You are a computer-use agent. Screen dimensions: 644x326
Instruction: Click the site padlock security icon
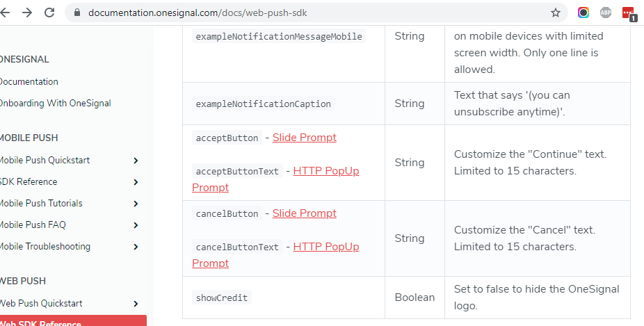click(77, 13)
